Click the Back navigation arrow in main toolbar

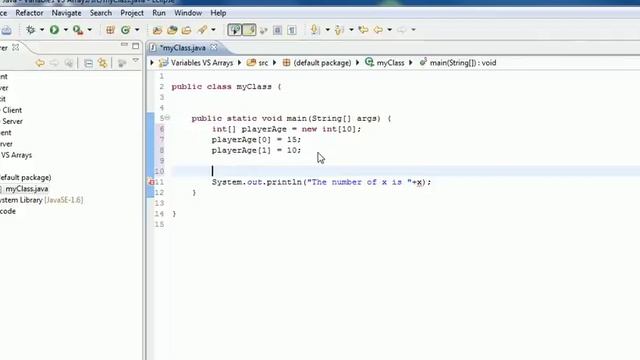tap(378, 30)
